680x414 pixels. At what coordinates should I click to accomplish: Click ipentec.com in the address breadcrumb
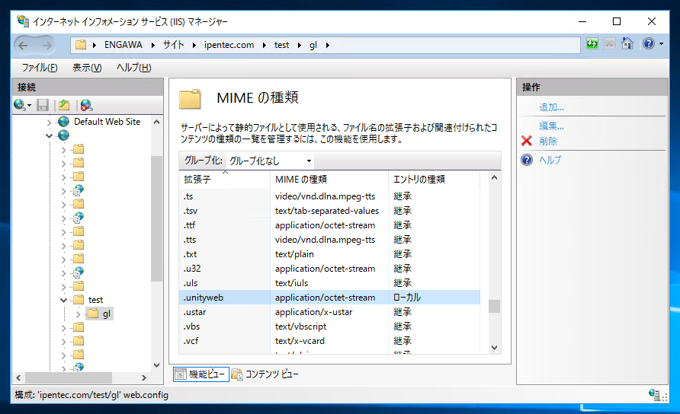pyautogui.click(x=229, y=45)
